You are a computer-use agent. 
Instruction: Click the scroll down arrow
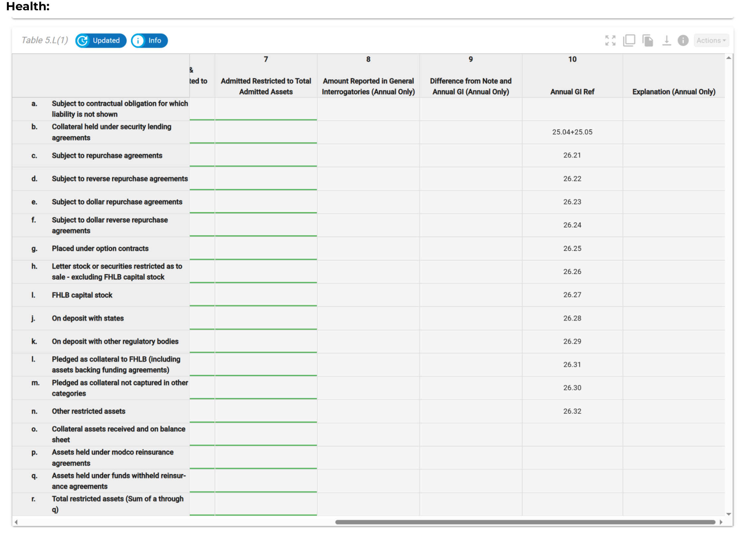(729, 514)
